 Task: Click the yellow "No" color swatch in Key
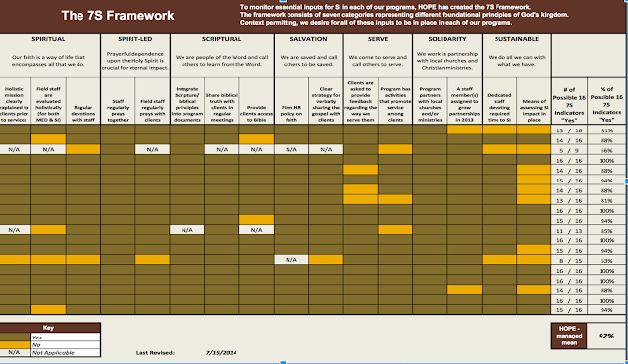[x=15, y=344]
